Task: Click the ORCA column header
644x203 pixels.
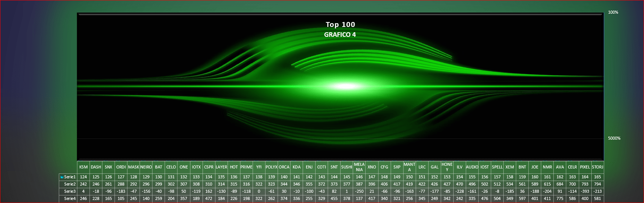Action: [x=284, y=167]
